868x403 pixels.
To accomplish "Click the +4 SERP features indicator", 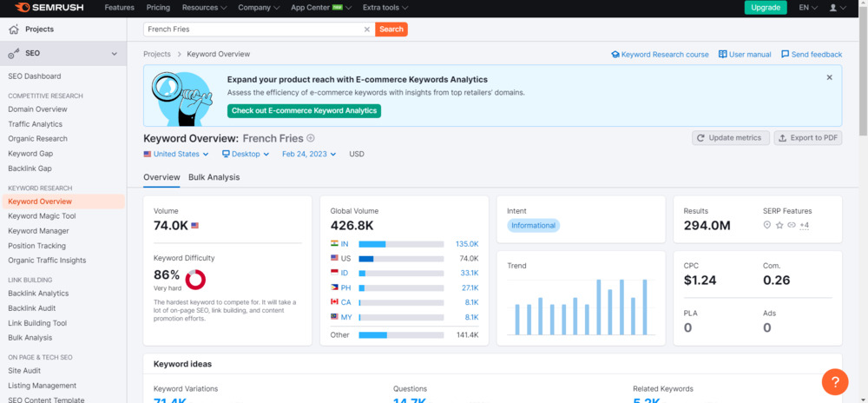I will [x=805, y=225].
